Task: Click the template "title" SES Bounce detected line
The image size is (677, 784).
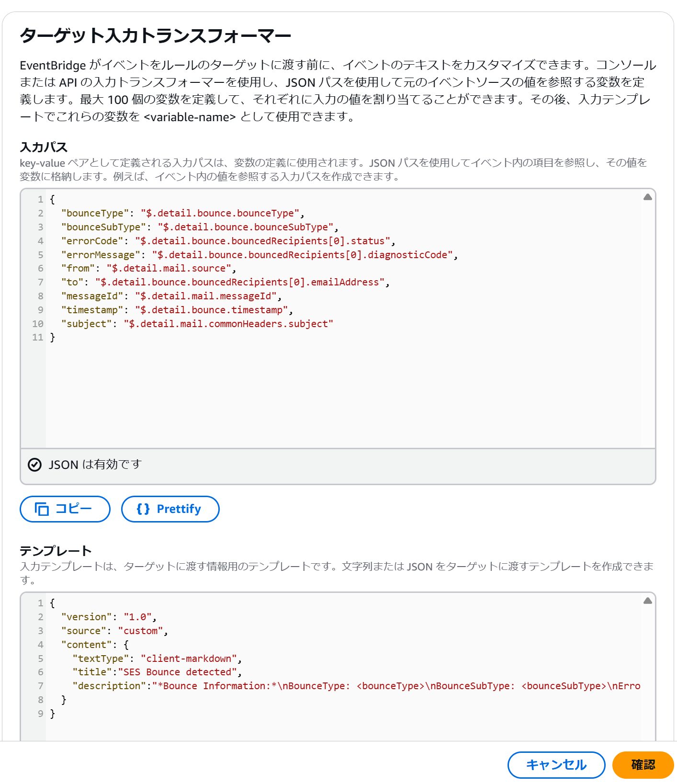Action: pos(156,672)
